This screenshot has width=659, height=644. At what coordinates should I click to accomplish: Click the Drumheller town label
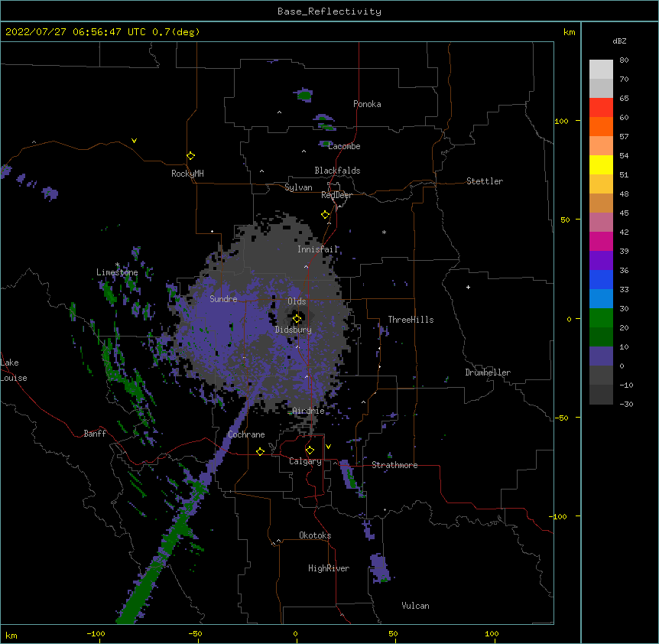pos(488,372)
